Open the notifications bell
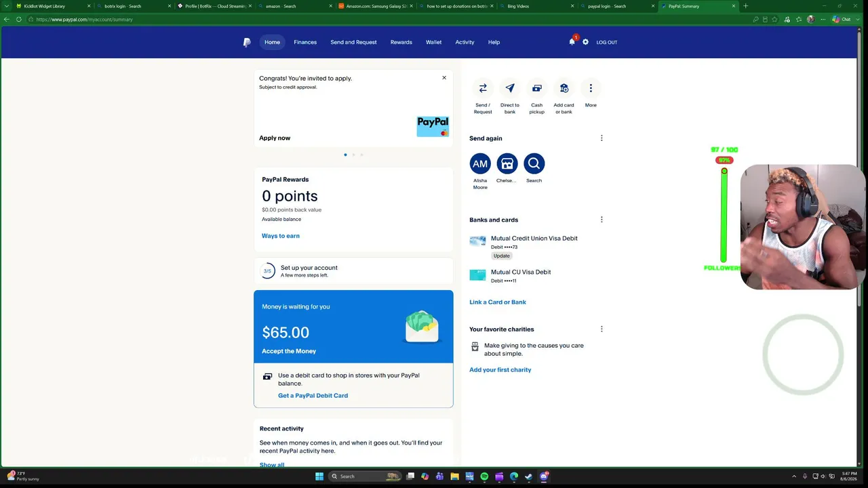The height and width of the screenshot is (488, 868). coord(572,41)
